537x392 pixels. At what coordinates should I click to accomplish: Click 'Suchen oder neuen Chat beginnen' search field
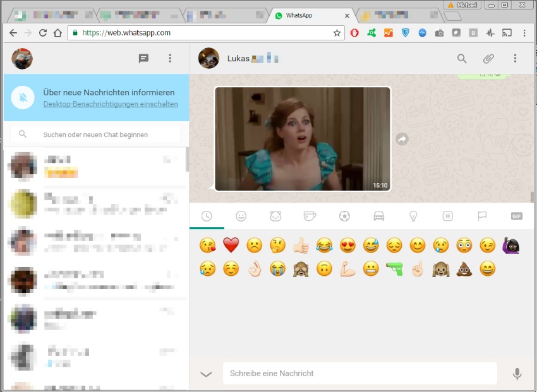point(95,134)
